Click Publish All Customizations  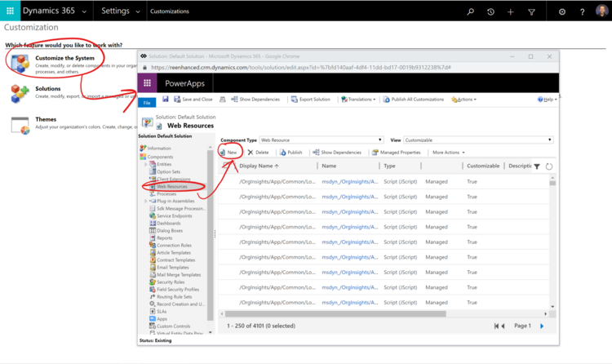click(x=414, y=100)
